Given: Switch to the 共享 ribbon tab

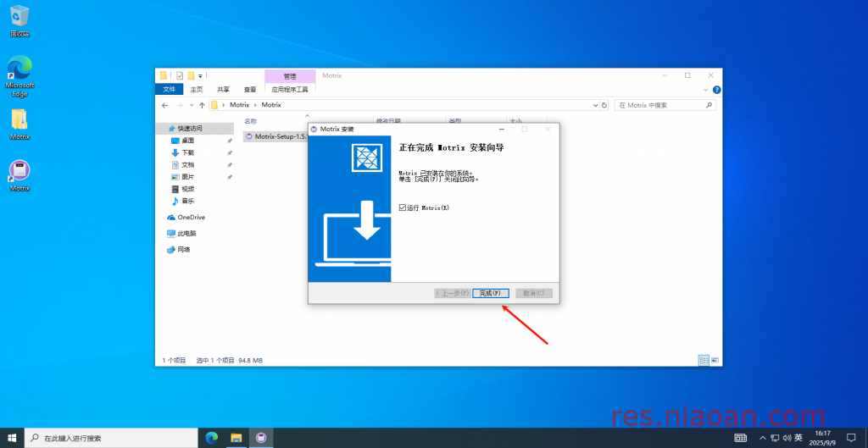Looking at the screenshot, I should 223,89.
